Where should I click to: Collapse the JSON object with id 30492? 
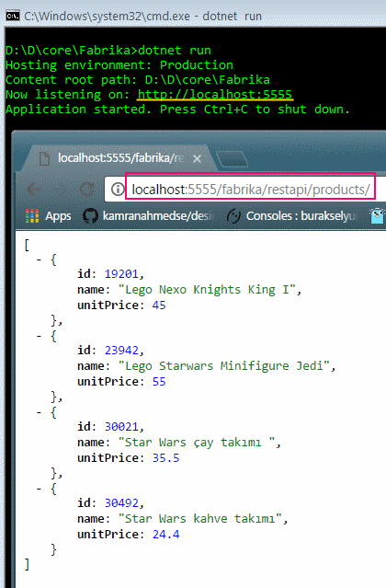(x=39, y=489)
